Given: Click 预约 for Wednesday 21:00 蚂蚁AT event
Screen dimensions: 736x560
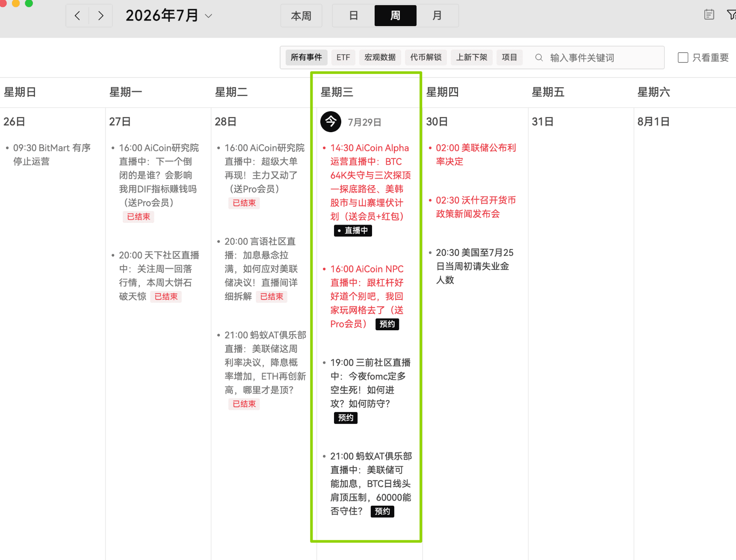Looking at the screenshot, I should point(382,512).
